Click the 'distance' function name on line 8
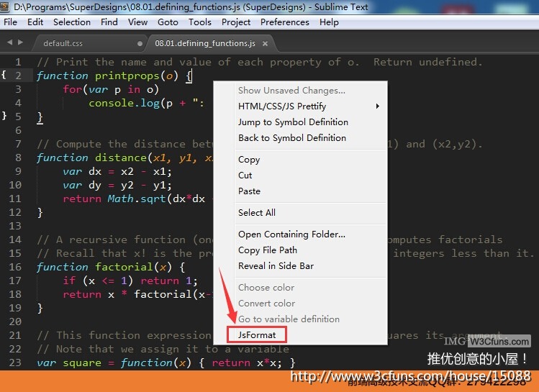Screen dimensions: 539x392 (121, 158)
